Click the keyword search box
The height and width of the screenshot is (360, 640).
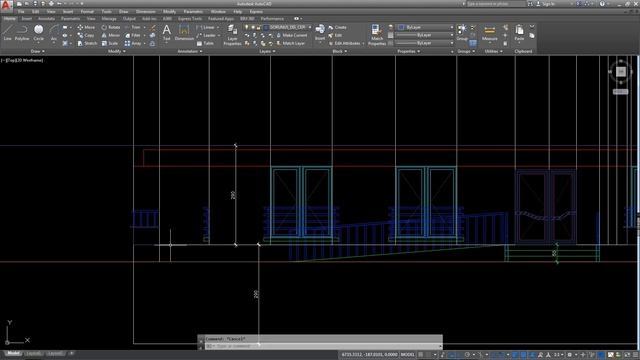[496, 4]
